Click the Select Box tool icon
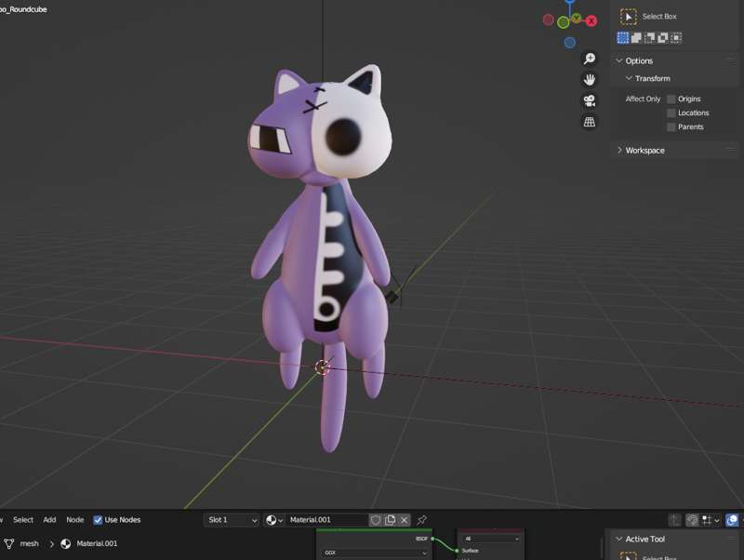Viewport: 744px width, 560px height. pyautogui.click(x=629, y=17)
